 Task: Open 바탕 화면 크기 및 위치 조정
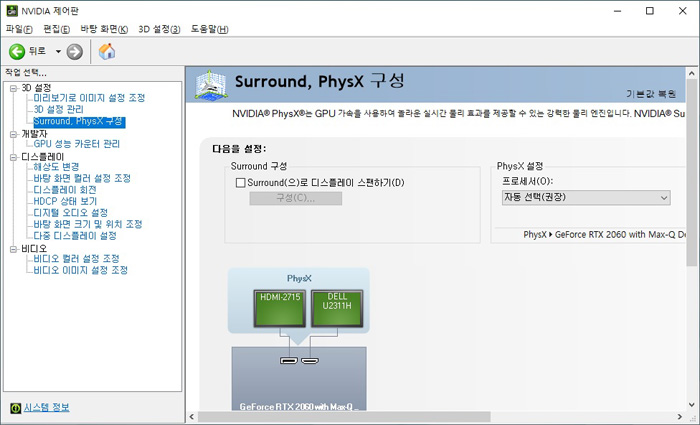pyautogui.click(x=88, y=224)
